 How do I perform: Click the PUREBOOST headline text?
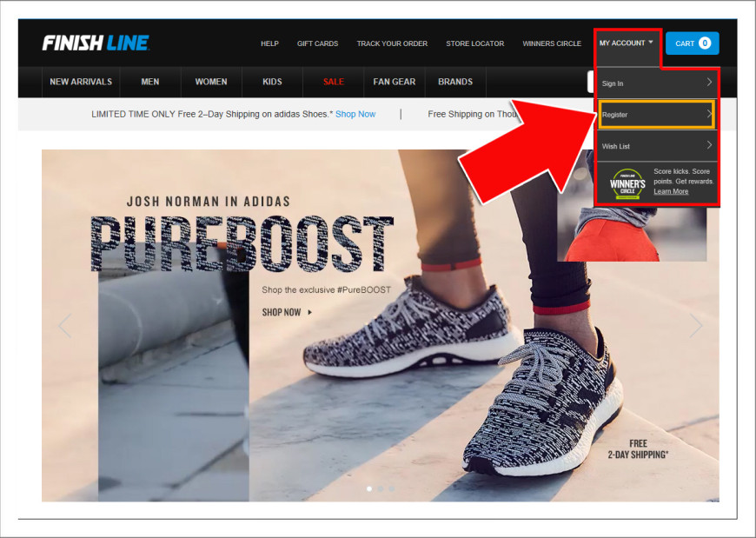coord(242,243)
